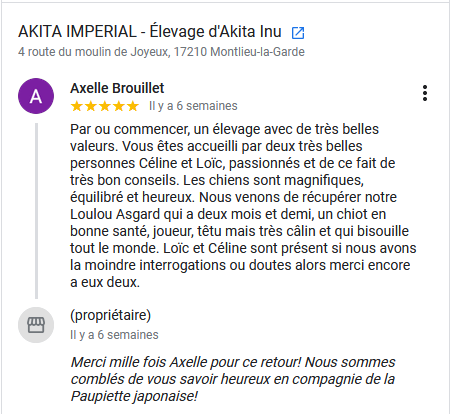Click the vertical gray thread line under the avatar

(x=36, y=211)
